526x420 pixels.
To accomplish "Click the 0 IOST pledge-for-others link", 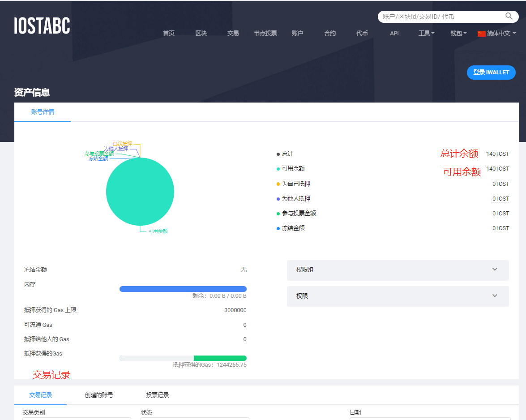I will (500, 199).
